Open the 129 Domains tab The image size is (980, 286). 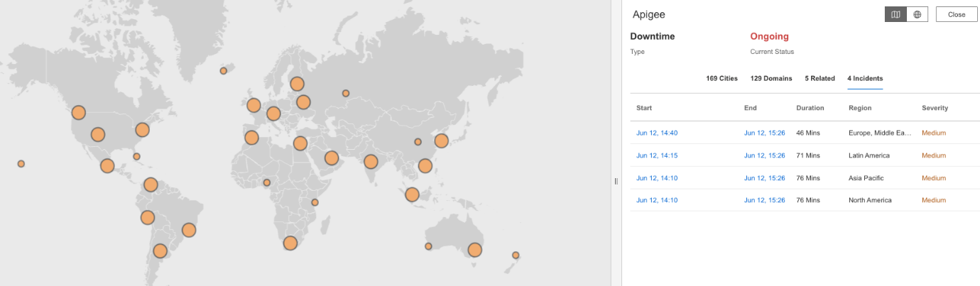(x=771, y=78)
